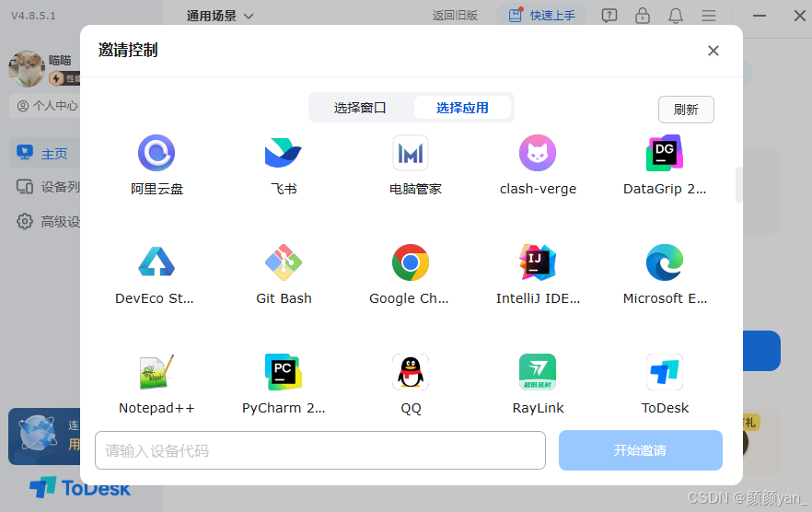Pick the Git Bash app icon

click(x=284, y=262)
